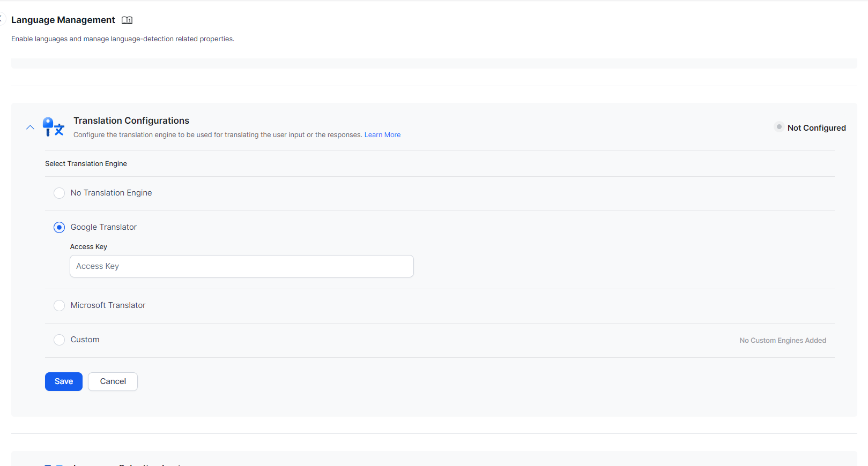Save the translation configuration

64,381
